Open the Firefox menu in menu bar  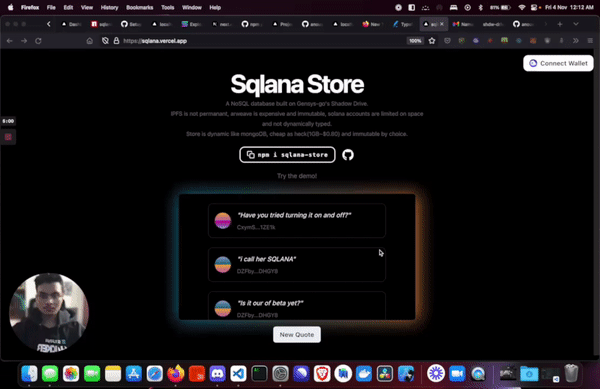click(30, 7)
